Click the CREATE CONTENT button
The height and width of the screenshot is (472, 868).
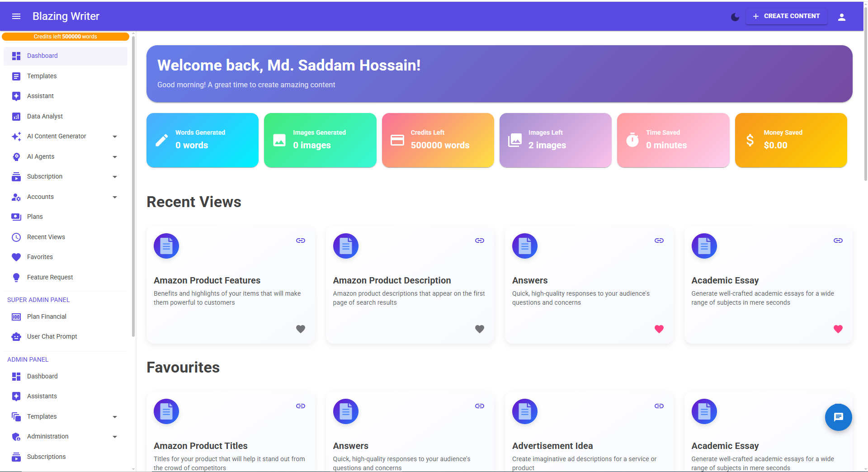[x=787, y=16]
